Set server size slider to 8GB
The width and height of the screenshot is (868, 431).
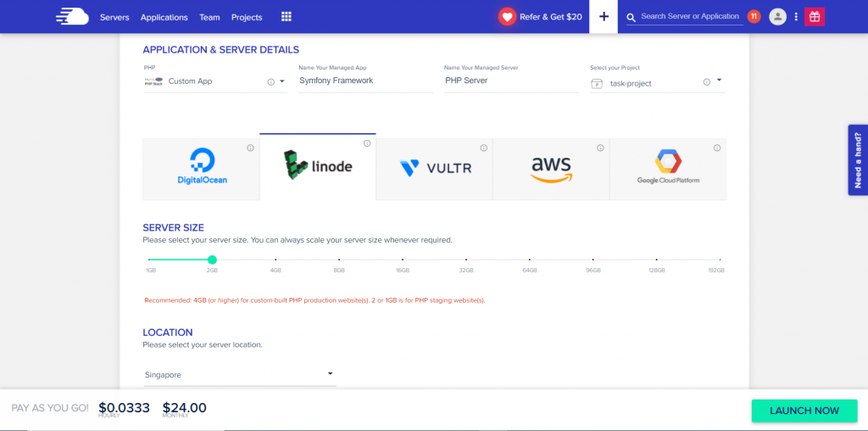[x=339, y=260]
